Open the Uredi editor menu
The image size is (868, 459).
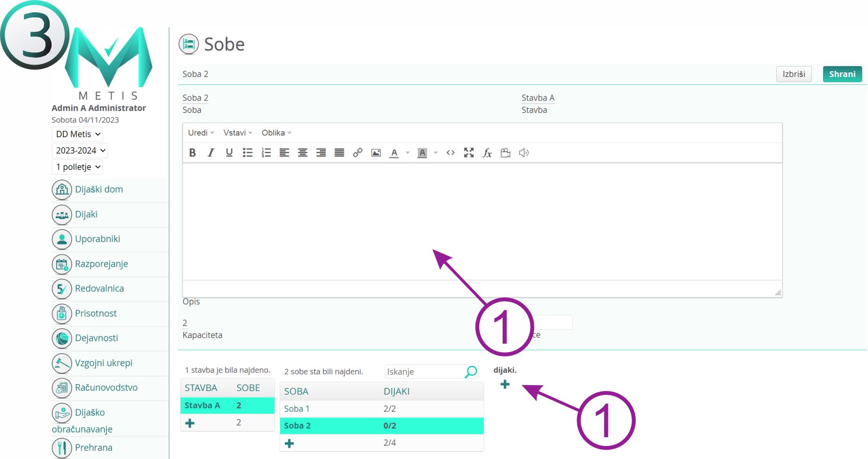(x=200, y=133)
